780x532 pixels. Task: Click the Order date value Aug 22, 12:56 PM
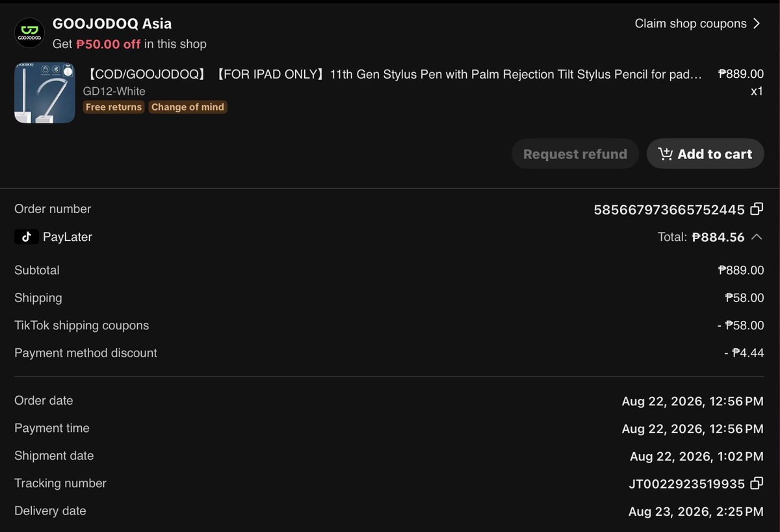692,401
